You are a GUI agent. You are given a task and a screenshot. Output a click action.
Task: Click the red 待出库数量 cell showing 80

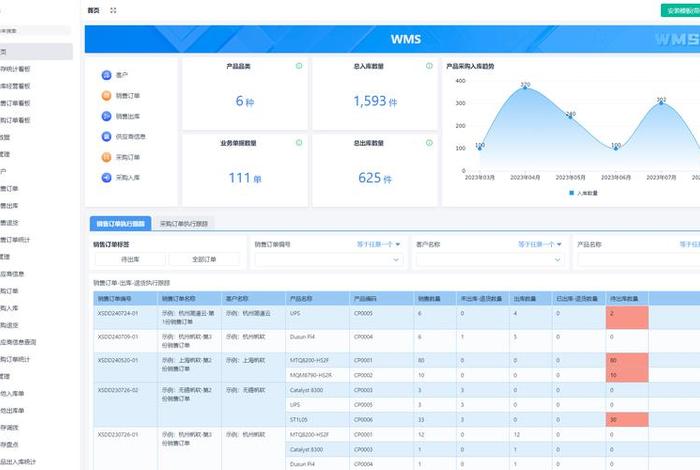tap(628, 360)
